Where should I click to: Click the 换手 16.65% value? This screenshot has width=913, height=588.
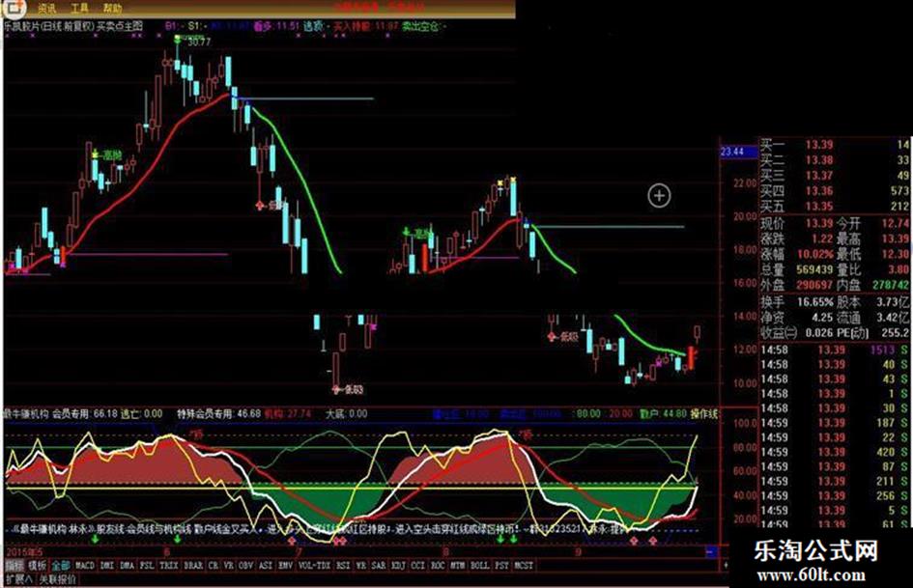pos(815,302)
